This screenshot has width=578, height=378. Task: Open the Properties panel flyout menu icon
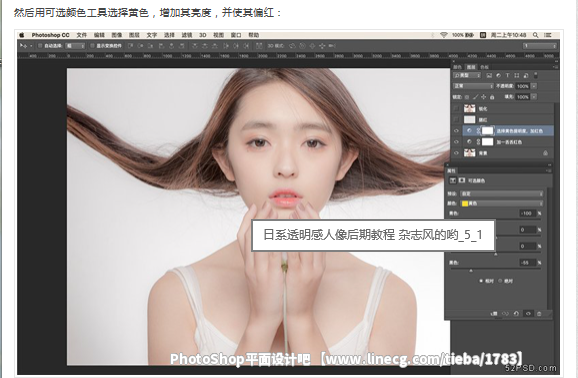(549, 171)
